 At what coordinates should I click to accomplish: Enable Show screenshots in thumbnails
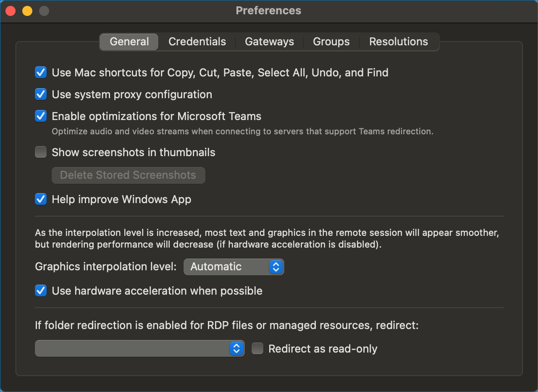pos(41,152)
